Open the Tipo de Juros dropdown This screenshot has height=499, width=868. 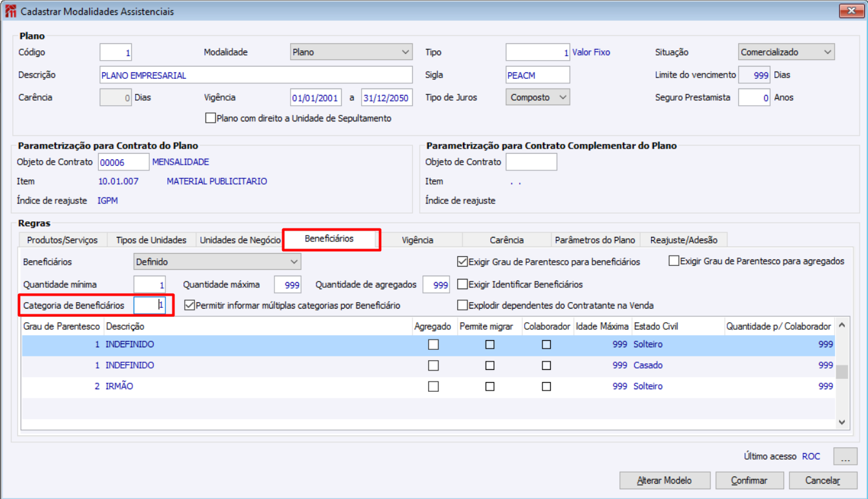537,97
